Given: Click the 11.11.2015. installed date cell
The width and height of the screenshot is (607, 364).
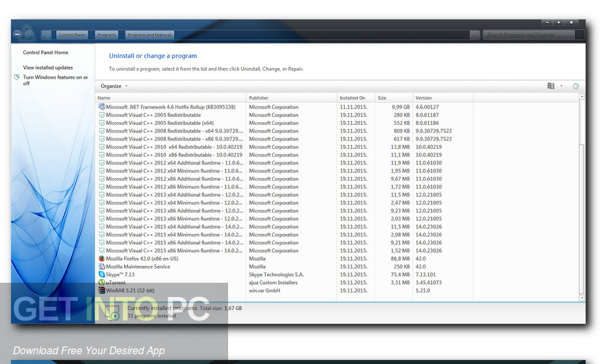Looking at the screenshot, I should 354,107.
